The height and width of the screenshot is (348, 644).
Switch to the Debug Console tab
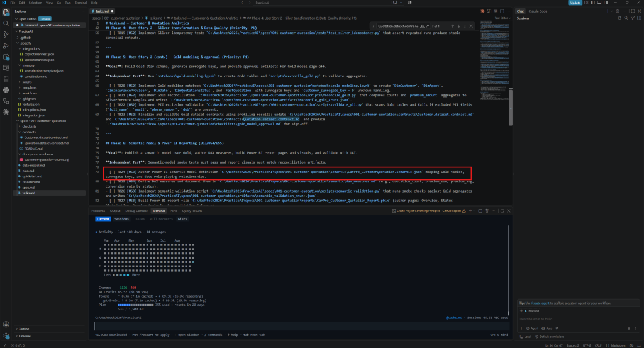[x=136, y=211]
